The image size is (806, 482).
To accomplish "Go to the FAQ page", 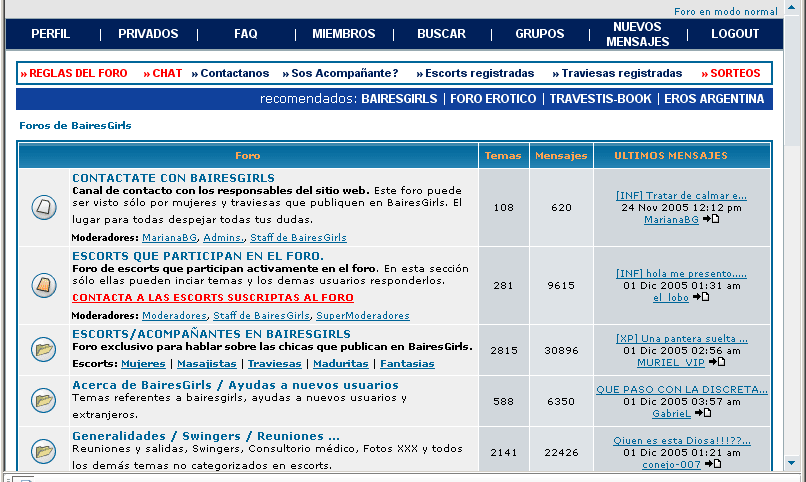I will [246, 34].
